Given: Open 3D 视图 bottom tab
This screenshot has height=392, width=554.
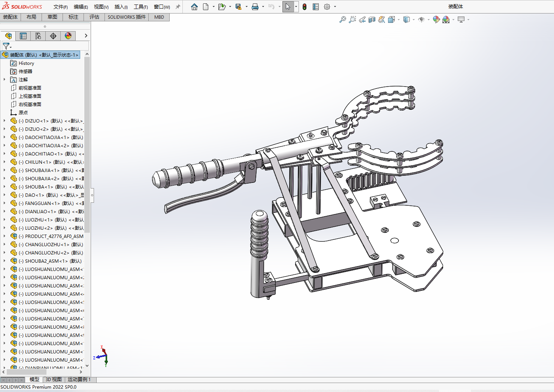Looking at the screenshot, I should tap(54, 380).
